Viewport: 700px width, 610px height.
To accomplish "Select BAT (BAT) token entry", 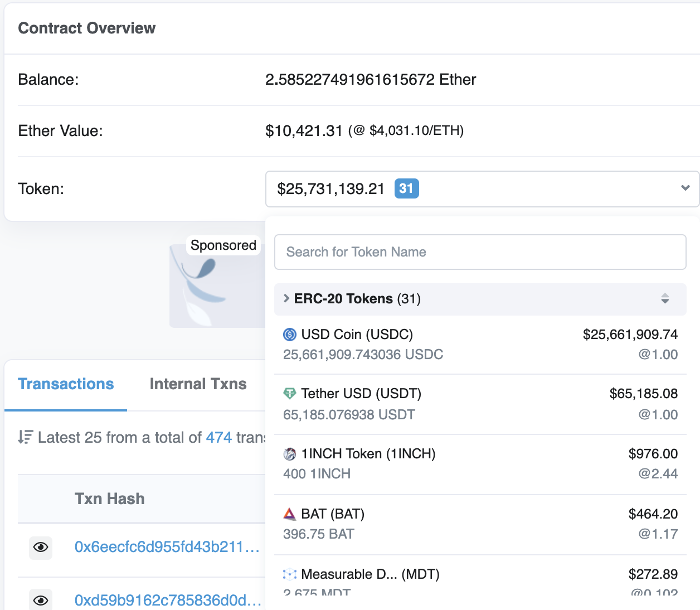I will pyautogui.click(x=480, y=525).
